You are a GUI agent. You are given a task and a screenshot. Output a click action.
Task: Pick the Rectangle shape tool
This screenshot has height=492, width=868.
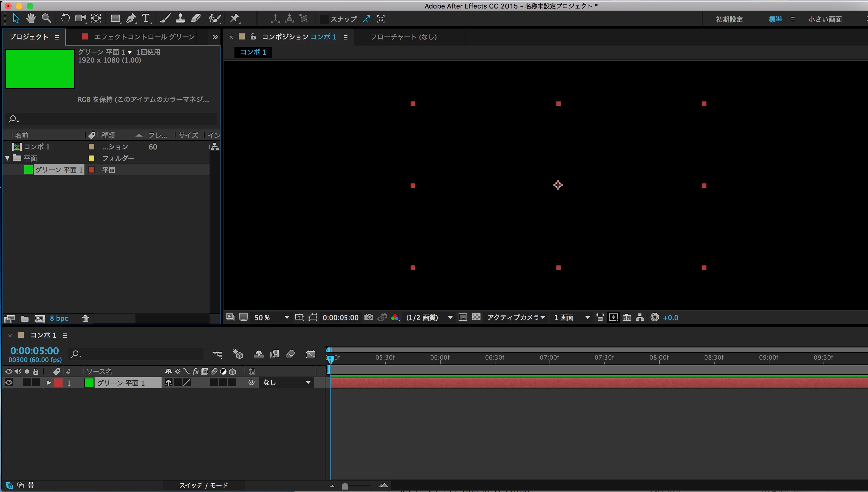115,19
